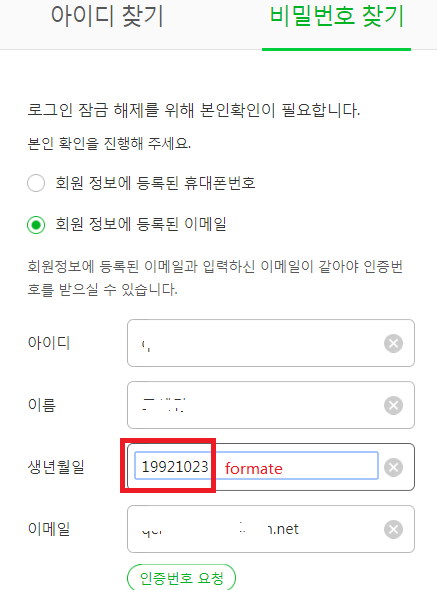Switch to the 비밀번호 찾기 tab
The width and height of the screenshot is (437, 590).
pos(337,17)
